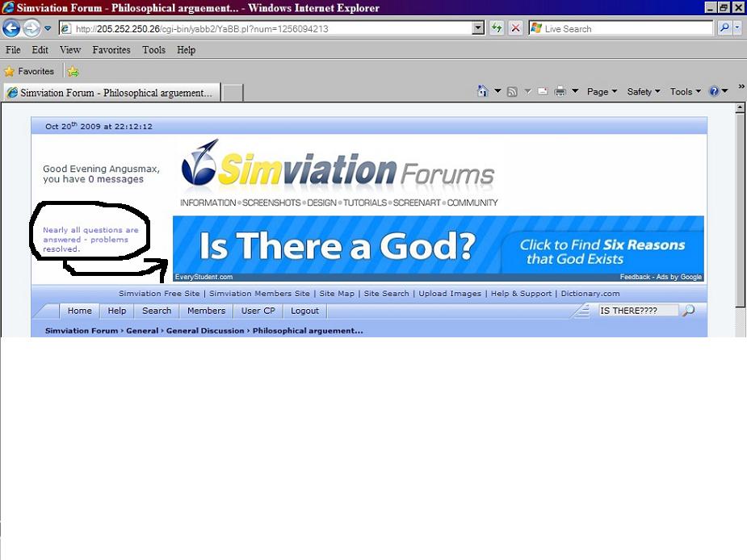This screenshot has width=747, height=560.
Task: Click the Favorites star button
Action: tap(29, 72)
